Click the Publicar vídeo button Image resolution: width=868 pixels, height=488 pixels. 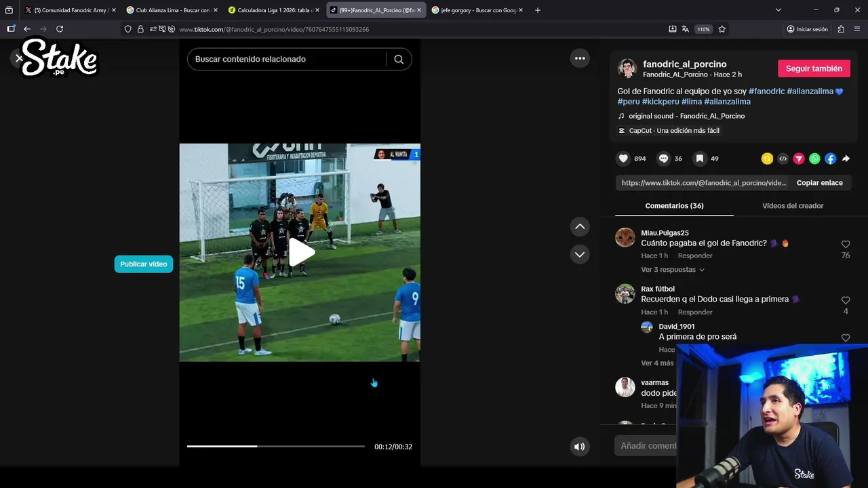(x=144, y=264)
